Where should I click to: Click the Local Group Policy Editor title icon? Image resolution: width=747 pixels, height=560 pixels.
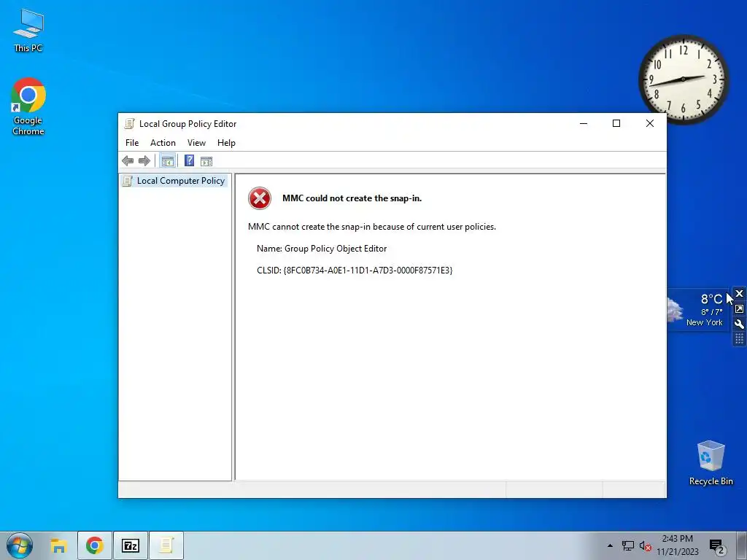coord(129,124)
